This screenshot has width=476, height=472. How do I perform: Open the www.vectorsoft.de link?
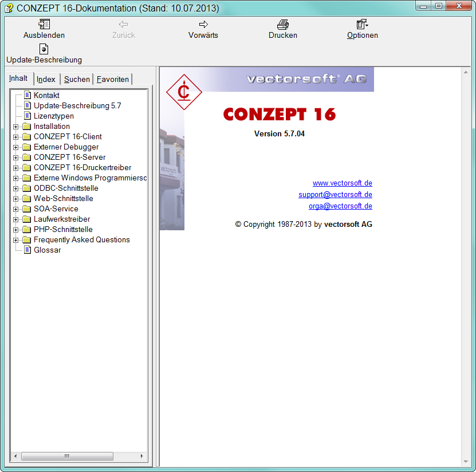click(x=342, y=183)
